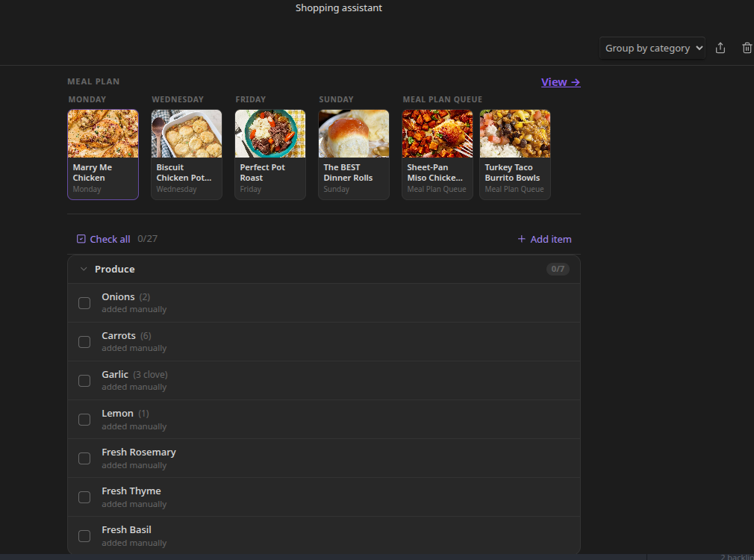Screen dimensions: 754x560
Task: Click the Produce category heading
Action: pos(115,269)
